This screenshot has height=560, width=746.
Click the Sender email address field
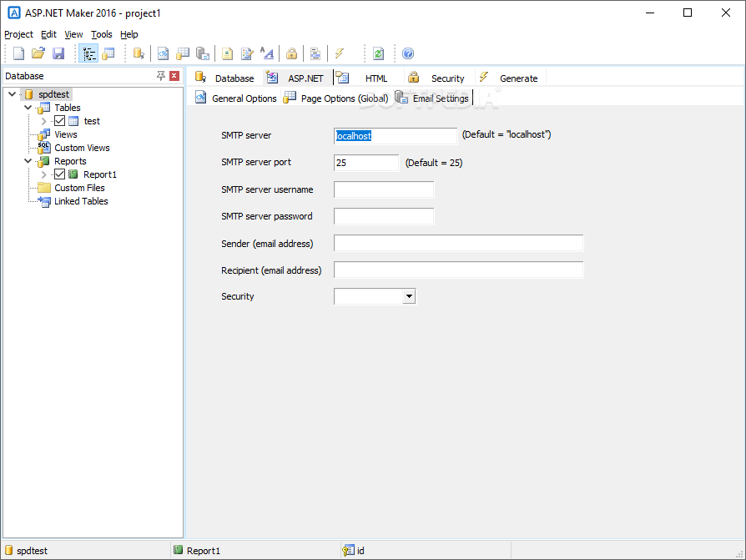pos(458,243)
